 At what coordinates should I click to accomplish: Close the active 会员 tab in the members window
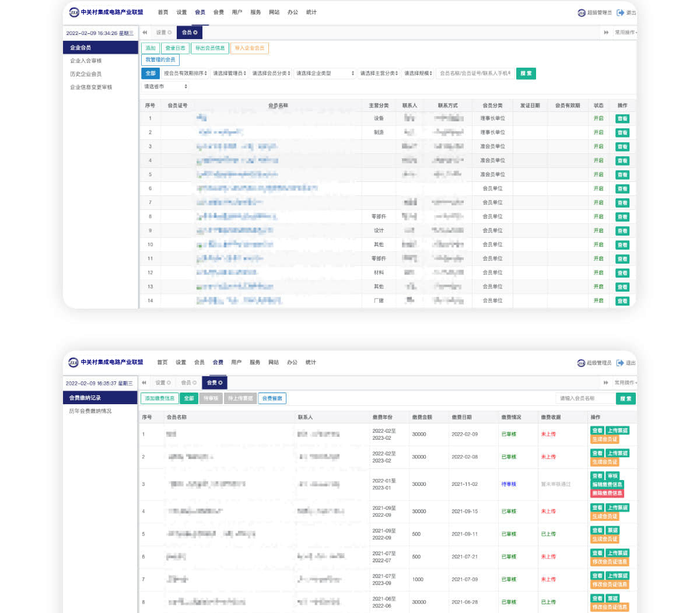(x=195, y=33)
